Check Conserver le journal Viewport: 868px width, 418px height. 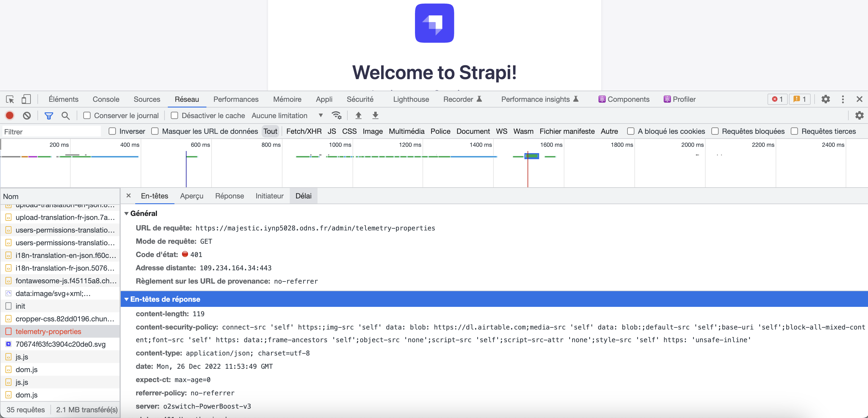point(87,115)
